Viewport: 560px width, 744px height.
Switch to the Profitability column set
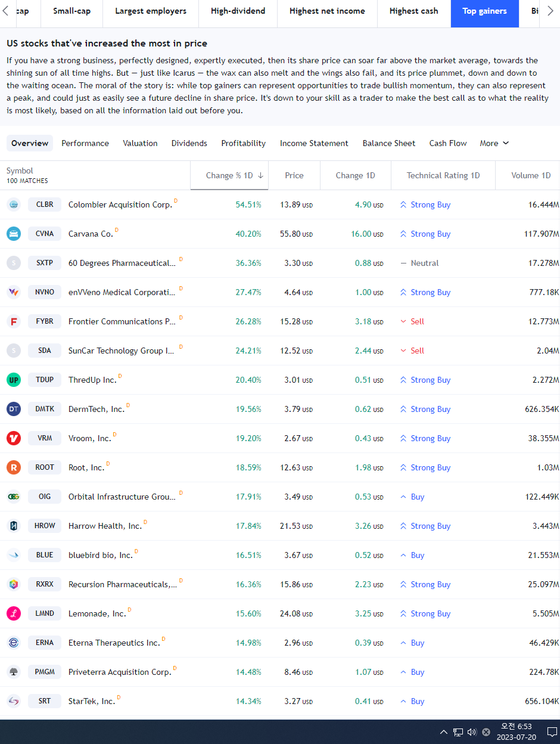click(x=243, y=143)
